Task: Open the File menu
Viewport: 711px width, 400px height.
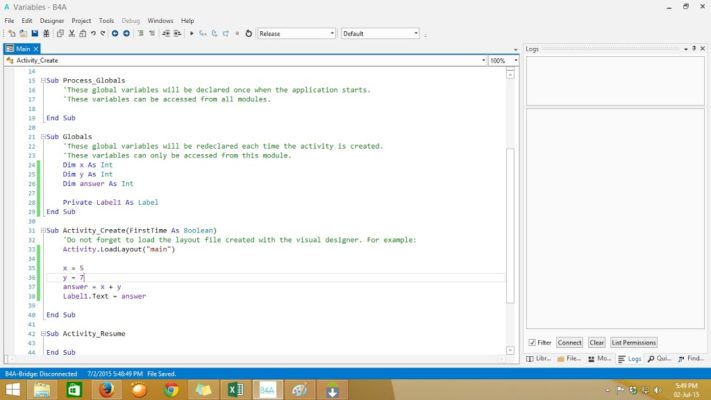Action: coord(9,21)
